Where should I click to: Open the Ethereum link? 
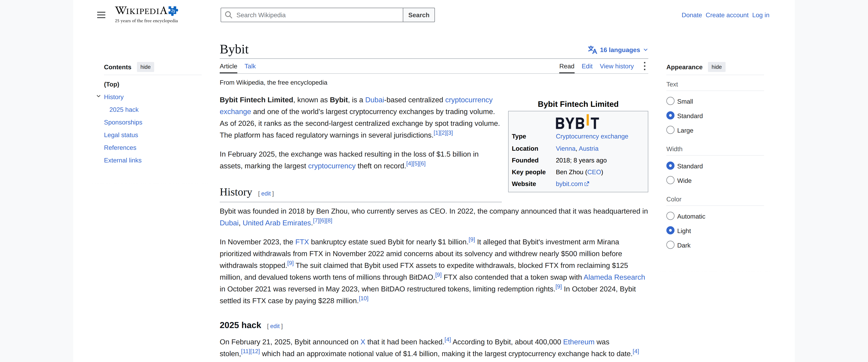pos(579,342)
